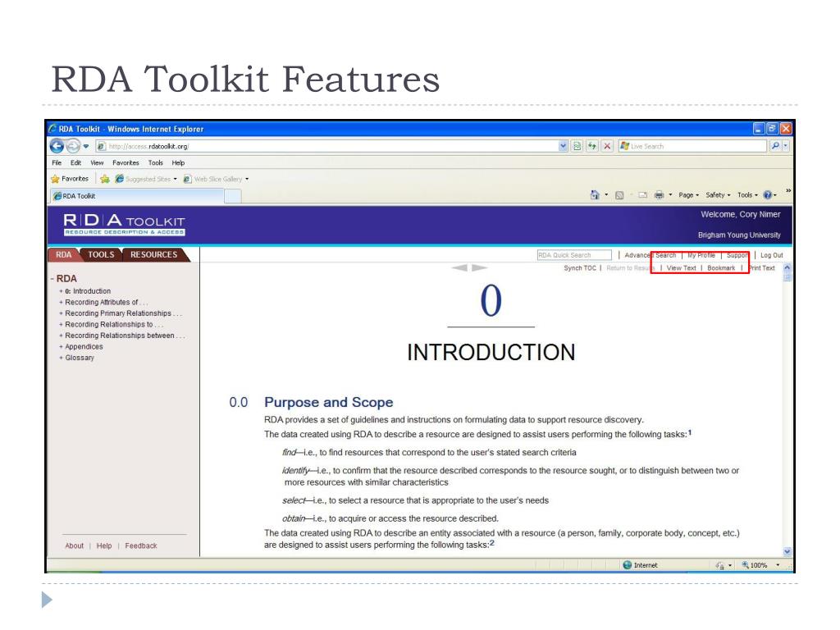
Task: Expand the Glossary tree item
Action: coord(61,358)
